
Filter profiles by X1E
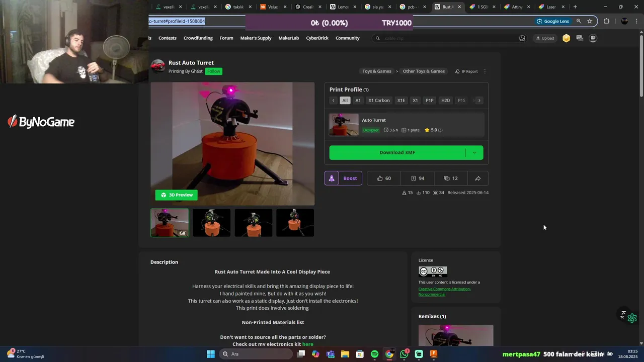[x=401, y=101]
